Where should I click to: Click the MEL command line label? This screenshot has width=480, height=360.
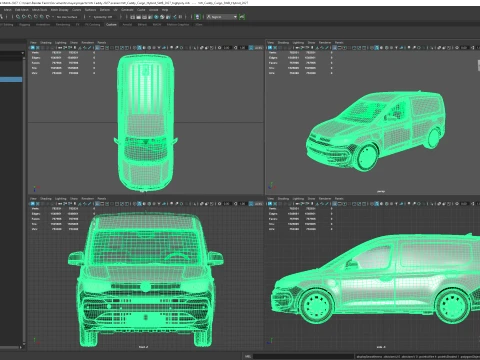pyautogui.click(x=248, y=356)
